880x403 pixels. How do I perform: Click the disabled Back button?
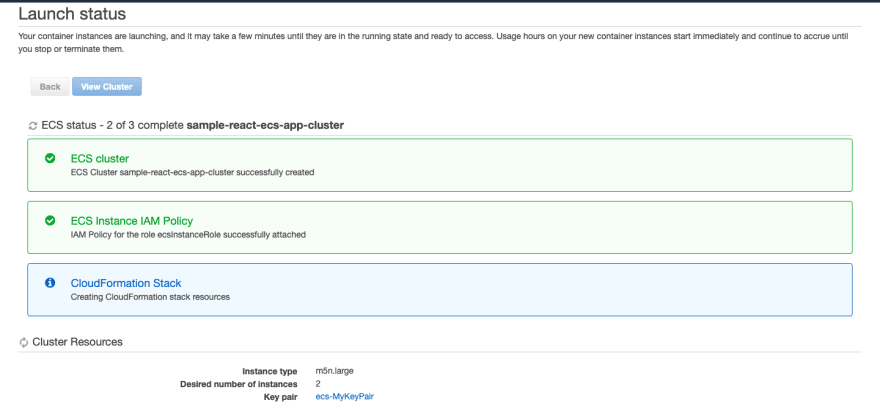point(50,86)
